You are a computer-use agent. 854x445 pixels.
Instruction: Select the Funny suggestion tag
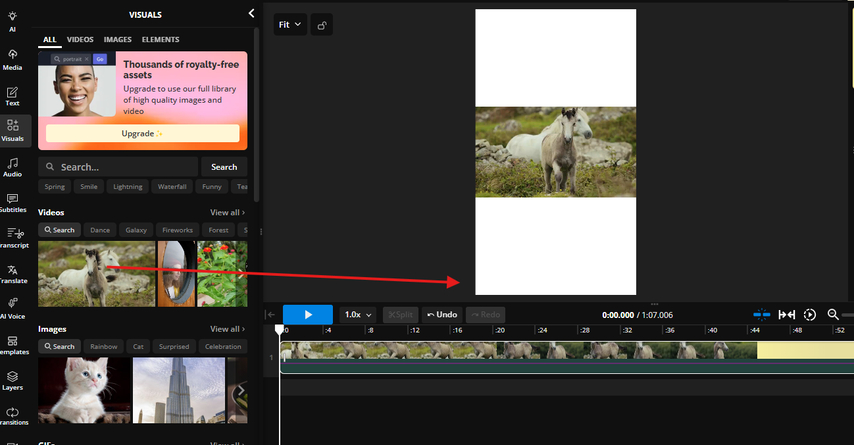(212, 186)
